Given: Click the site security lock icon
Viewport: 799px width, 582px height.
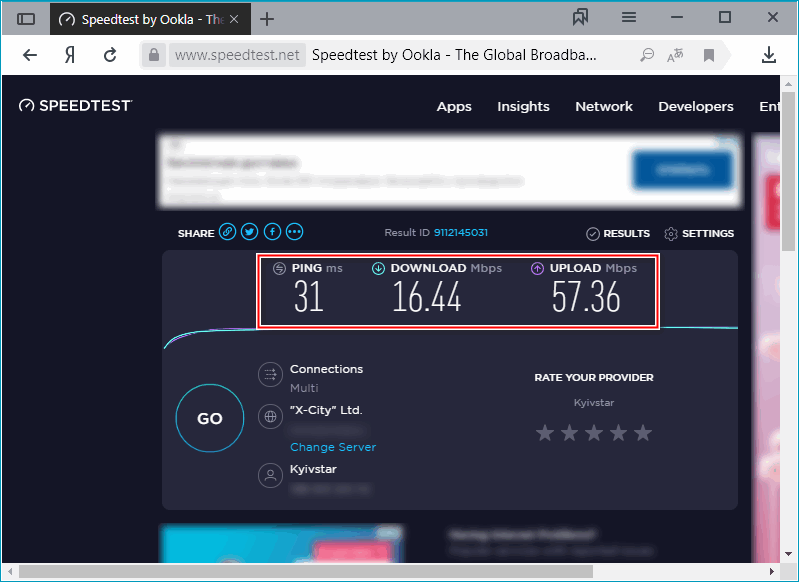Looking at the screenshot, I should pyautogui.click(x=154, y=55).
